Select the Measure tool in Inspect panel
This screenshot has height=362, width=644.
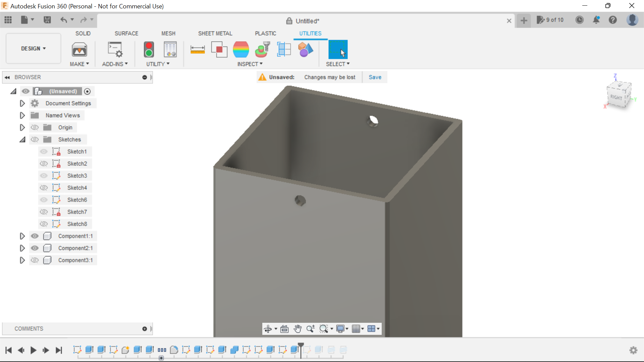coord(198,49)
